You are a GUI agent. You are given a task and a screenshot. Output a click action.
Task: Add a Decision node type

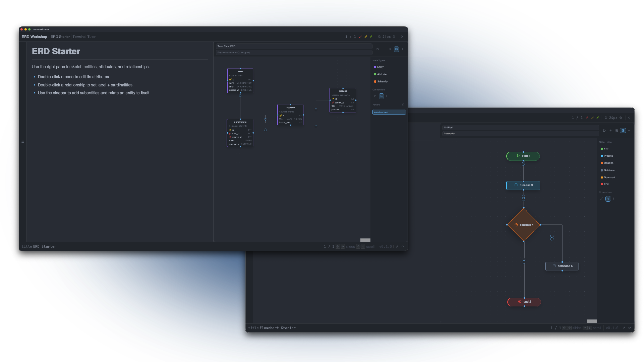(x=607, y=163)
